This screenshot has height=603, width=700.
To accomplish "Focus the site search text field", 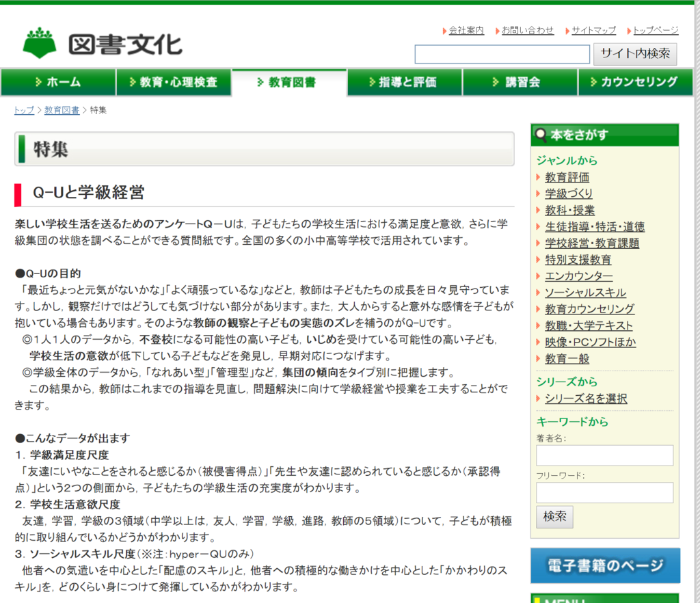I will tap(502, 54).
